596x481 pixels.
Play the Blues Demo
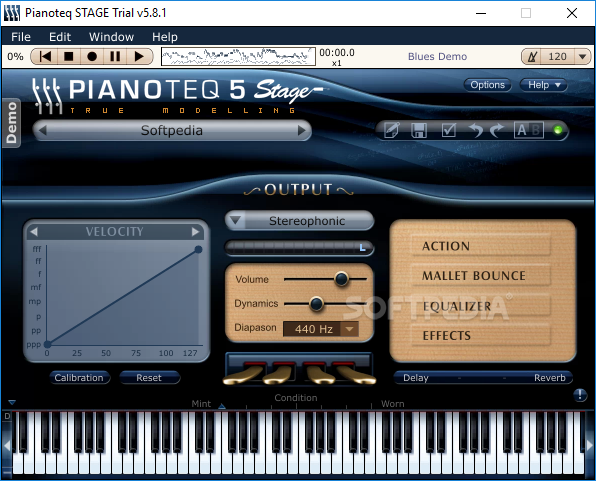[x=139, y=57]
